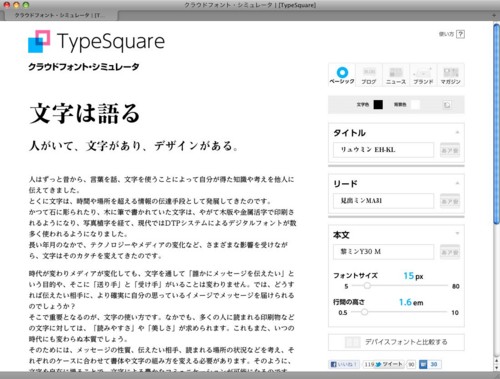The height and width of the screenshot is (379, 500).
Task: Click the フォントサイズ slider handle
Action: point(367,286)
